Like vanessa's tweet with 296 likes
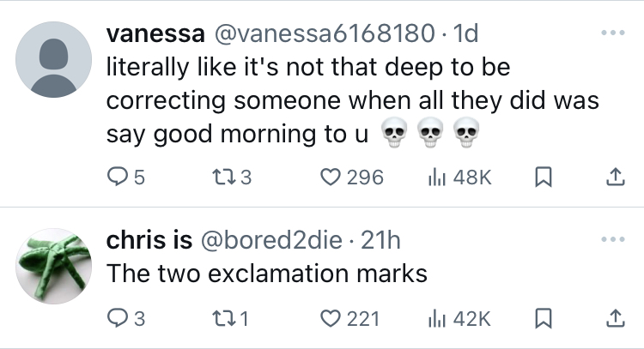 point(351,178)
